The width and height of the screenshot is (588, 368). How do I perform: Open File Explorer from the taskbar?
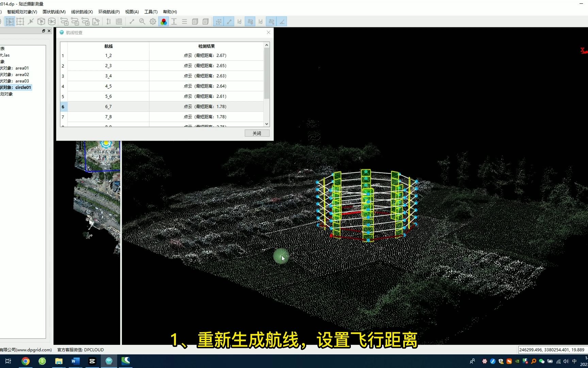point(59,361)
